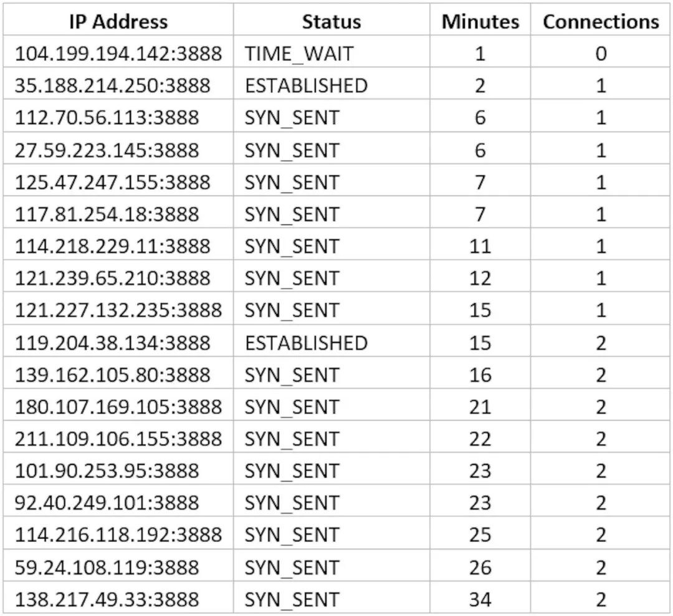This screenshot has height=616, width=673.
Task: Click the Minutes column header
Action: tap(480, 21)
